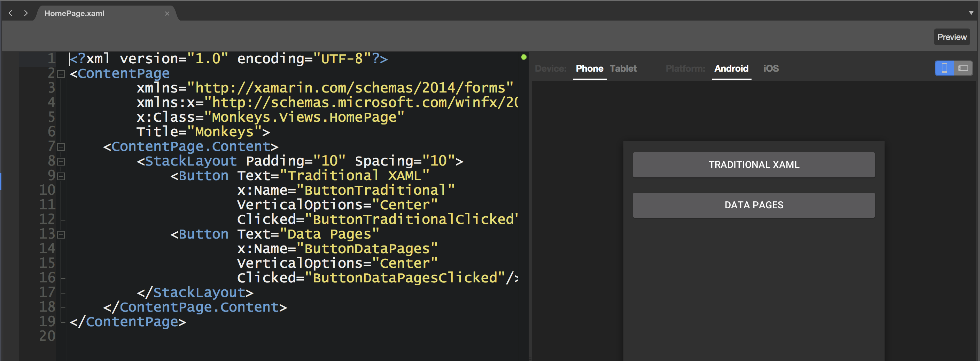Click the back navigation arrow icon
The image size is (980, 361).
pyautogui.click(x=10, y=13)
